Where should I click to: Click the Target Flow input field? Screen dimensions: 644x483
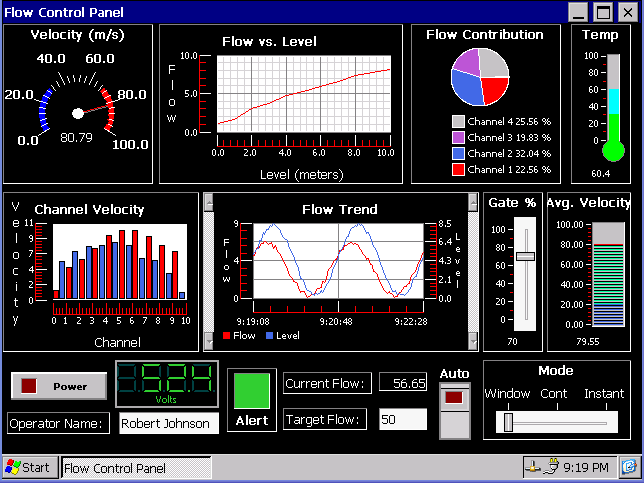click(x=403, y=419)
